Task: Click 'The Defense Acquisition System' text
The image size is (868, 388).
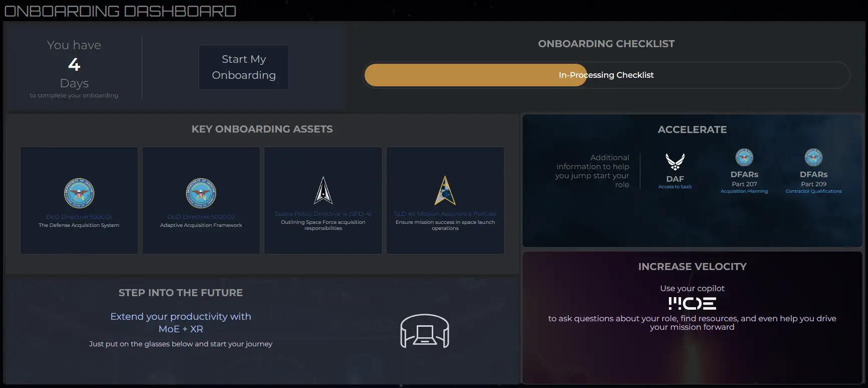Action: pos(79,225)
